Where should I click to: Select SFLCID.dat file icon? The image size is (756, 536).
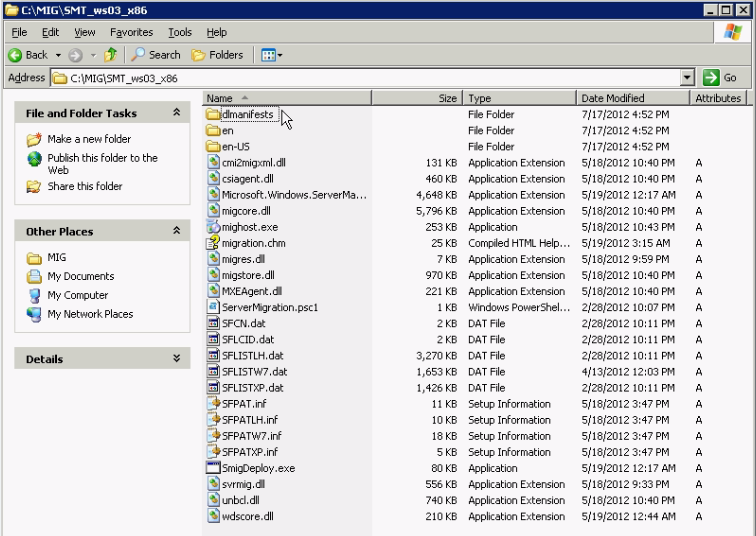pyautogui.click(x=213, y=339)
